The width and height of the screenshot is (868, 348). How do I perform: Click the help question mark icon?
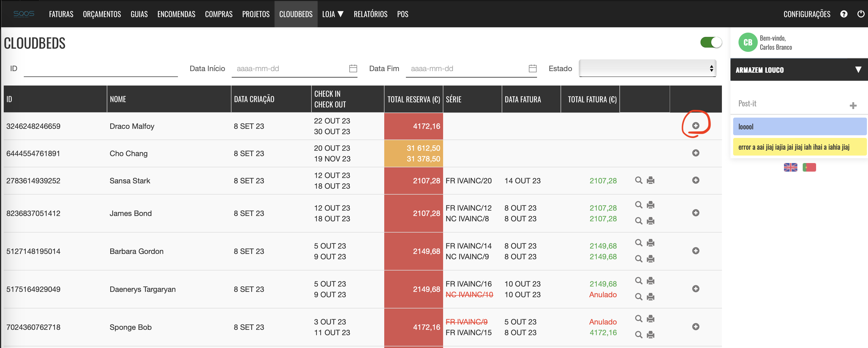click(843, 14)
